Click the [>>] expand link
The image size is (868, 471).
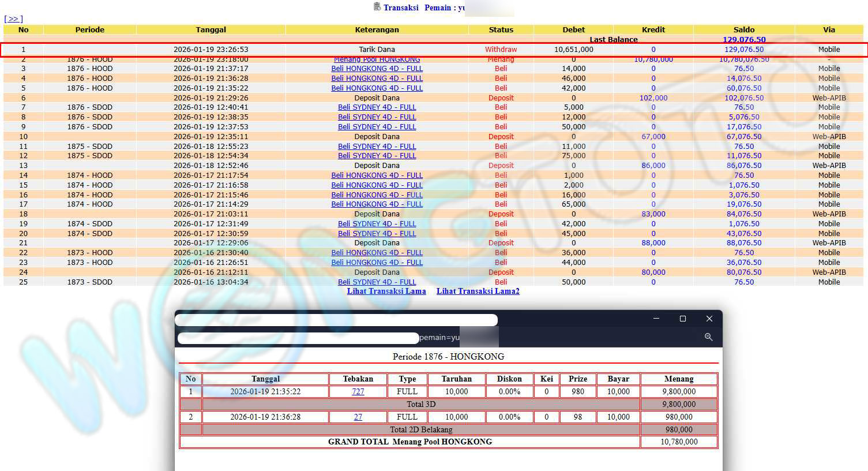click(x=13, y=19)
